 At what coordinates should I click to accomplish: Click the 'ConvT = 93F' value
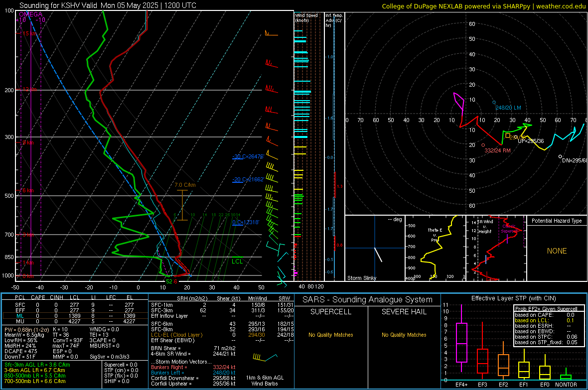[x=67, y=341]
